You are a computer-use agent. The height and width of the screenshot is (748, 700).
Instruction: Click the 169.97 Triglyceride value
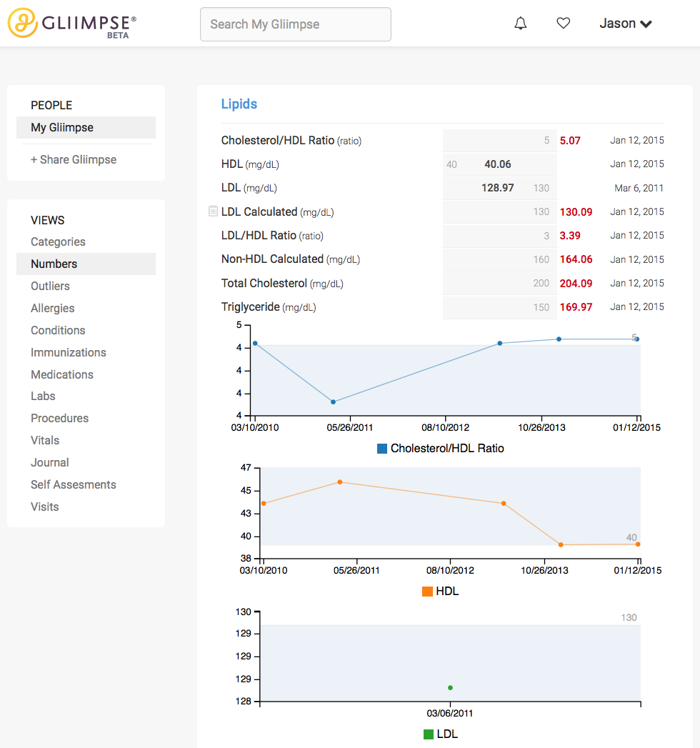(x=576, y=306)
